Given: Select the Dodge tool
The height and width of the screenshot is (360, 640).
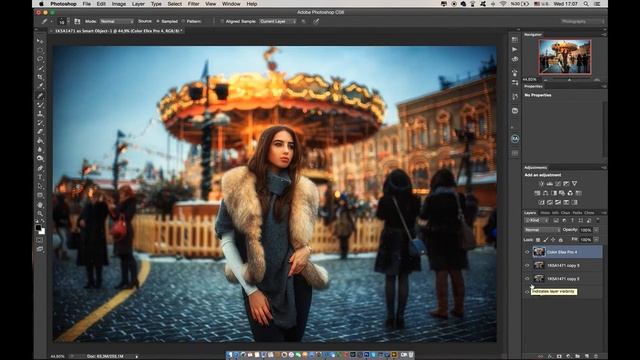Looking at the screenshot, I should click(40, 158).
